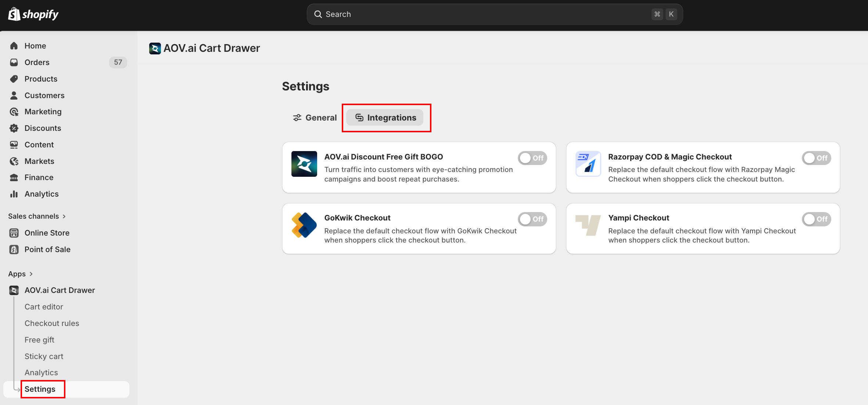868x405 pixels.
Task: Click the AOV.ai app icon in page header
Action: [155, 49]
